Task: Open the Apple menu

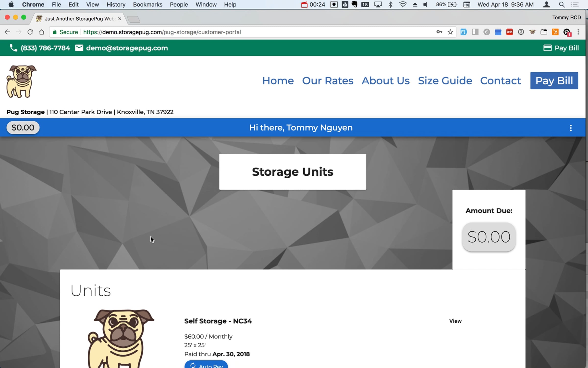Action: (x=11, y=4)
